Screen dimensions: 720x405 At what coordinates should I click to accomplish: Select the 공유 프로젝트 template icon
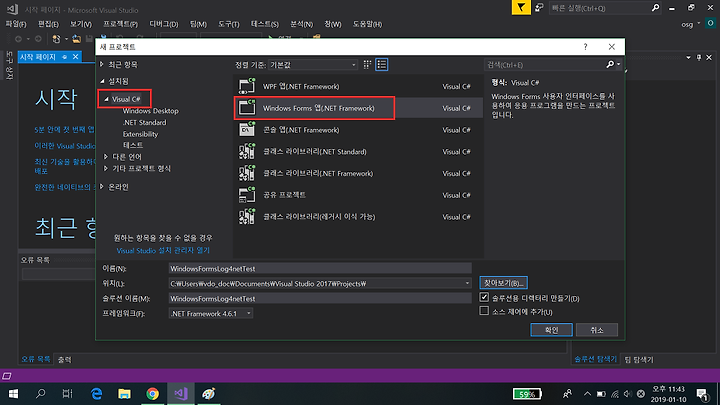point(247,195)
